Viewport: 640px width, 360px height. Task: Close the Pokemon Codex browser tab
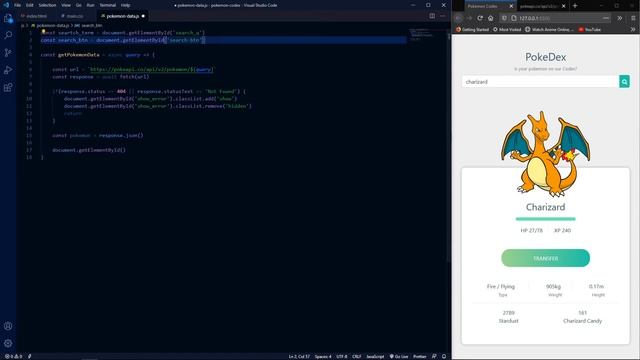click(x=511, y=6)
